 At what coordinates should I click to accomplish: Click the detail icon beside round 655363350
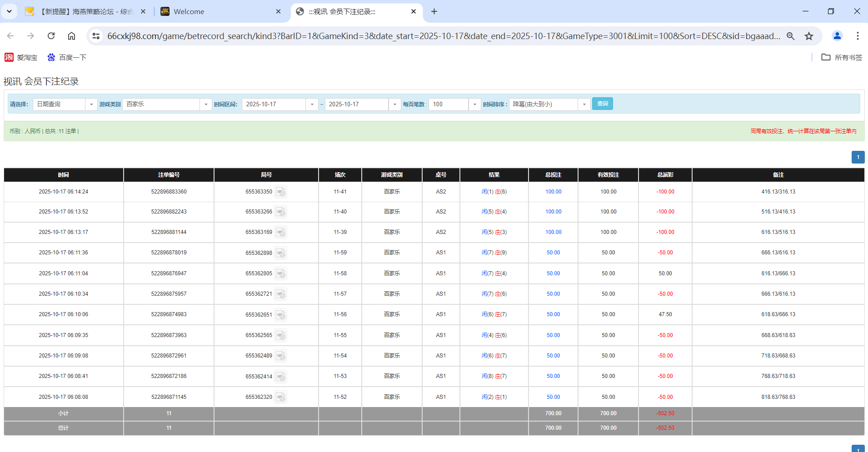pos(281,192)
